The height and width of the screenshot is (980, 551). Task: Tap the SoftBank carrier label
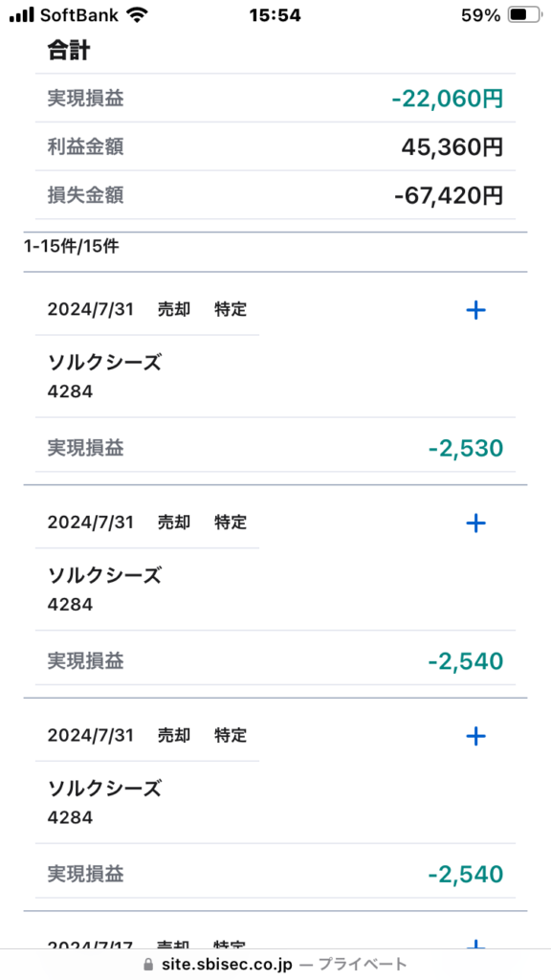click(x=79, y=15)
